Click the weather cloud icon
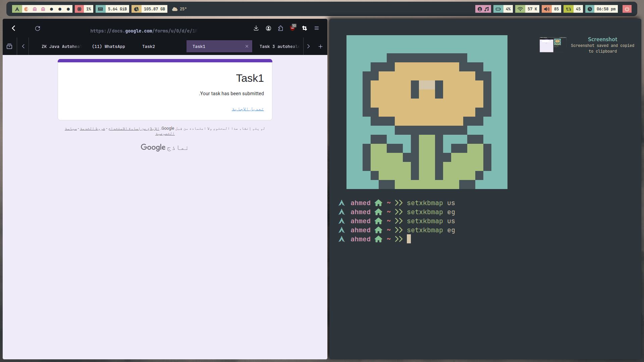Screen dimensions: 644x362 (175, 9)
